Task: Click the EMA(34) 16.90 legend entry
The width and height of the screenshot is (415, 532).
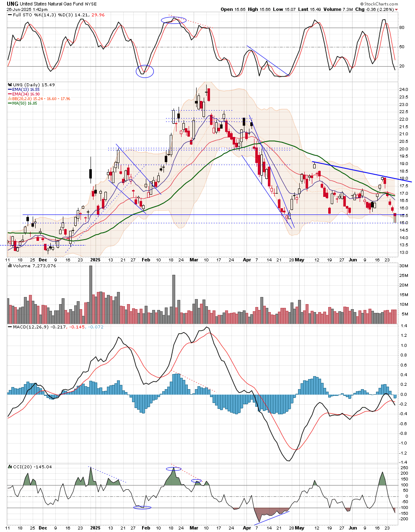Action: (26, 94)
